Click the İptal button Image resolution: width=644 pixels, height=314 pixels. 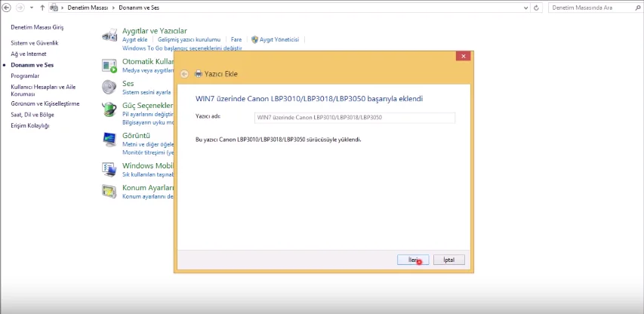point(449,260)
